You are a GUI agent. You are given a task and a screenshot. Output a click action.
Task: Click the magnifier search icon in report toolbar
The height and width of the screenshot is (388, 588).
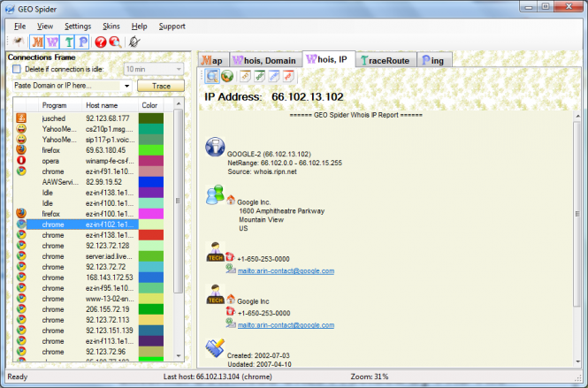click(x=212, y=76)
